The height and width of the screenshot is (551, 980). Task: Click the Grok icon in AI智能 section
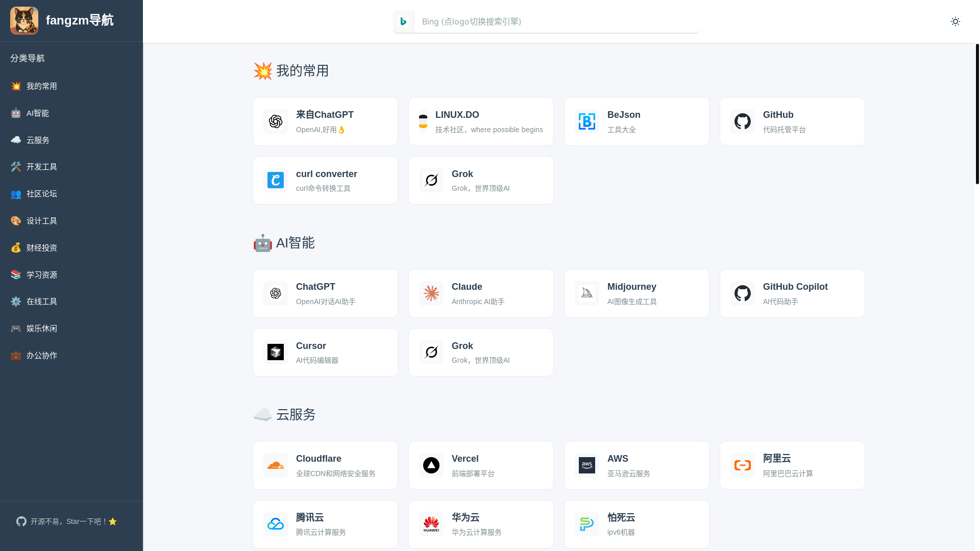tap(431, 352)
